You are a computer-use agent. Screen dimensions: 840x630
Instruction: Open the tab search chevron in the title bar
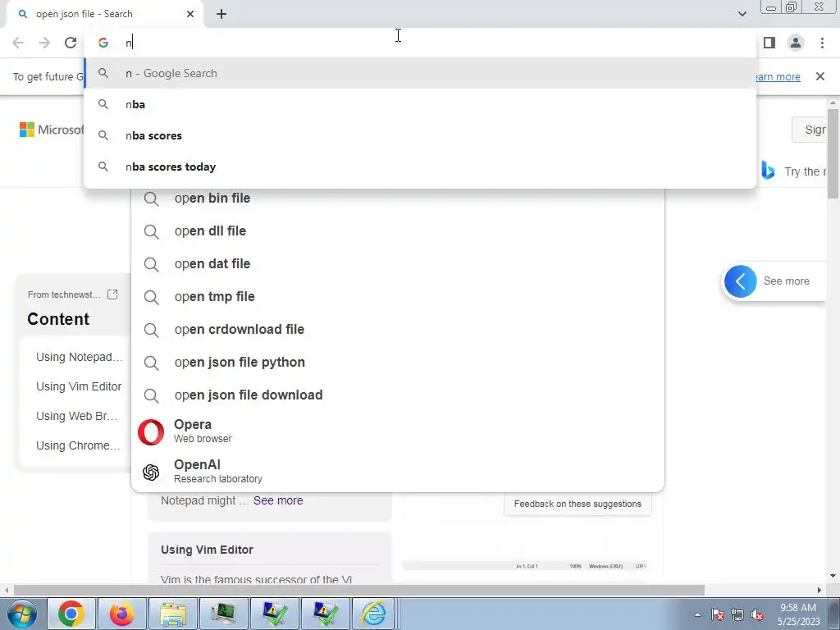pos(742,14)
